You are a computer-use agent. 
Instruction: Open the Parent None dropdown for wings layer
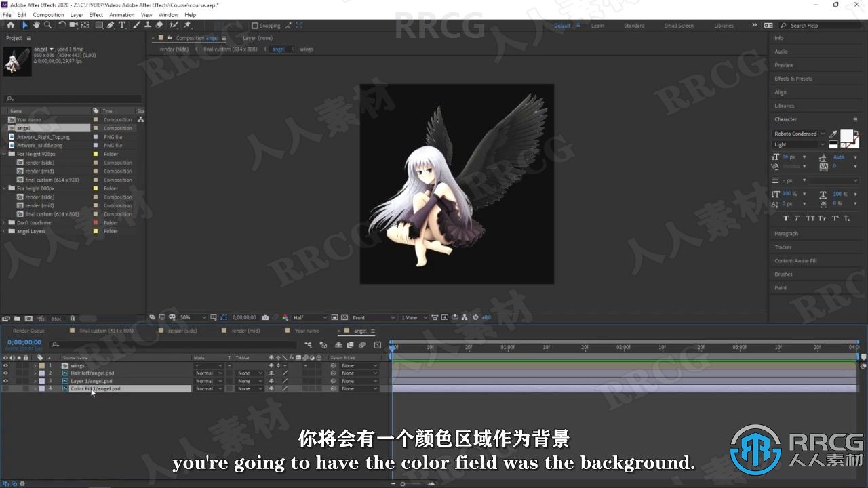point(359,365)
